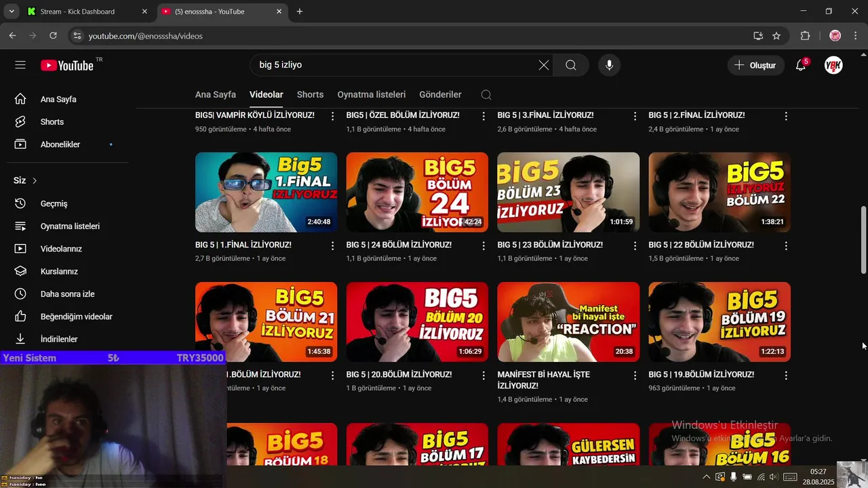
Task: Switch to the Shorts channel tab
Action: pos(311,95)
